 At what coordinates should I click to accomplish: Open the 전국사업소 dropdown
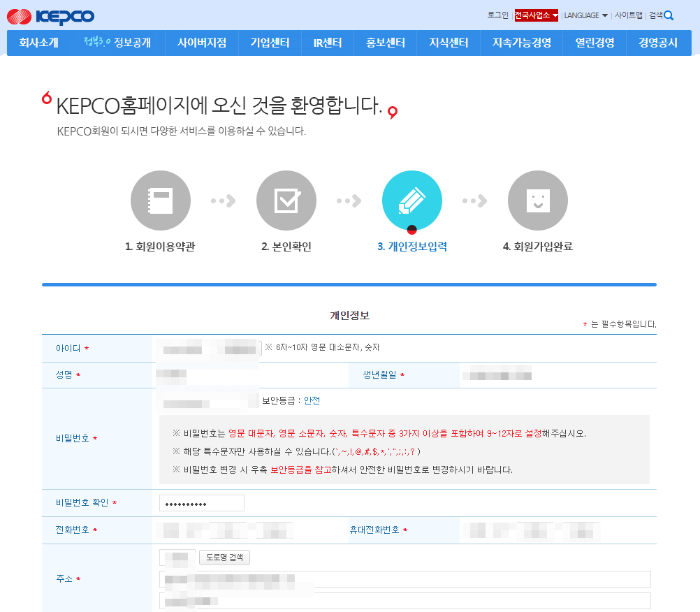[536, 15]
